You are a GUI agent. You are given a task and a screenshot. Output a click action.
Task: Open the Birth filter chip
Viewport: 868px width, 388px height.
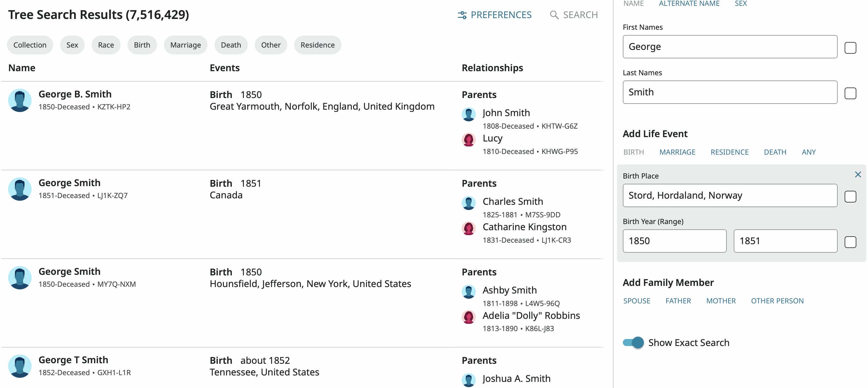pos(142,45)
